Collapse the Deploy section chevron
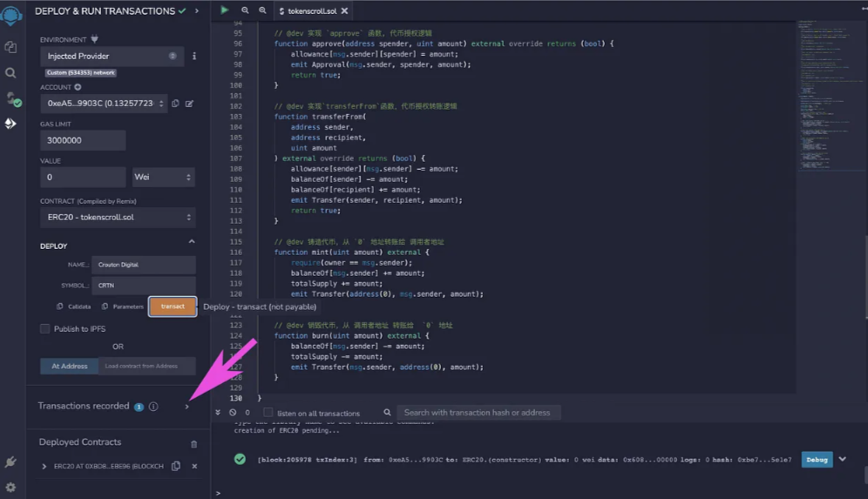Image resolution: width=868 pixels, height=499 pixels. (x=192, y=242)
